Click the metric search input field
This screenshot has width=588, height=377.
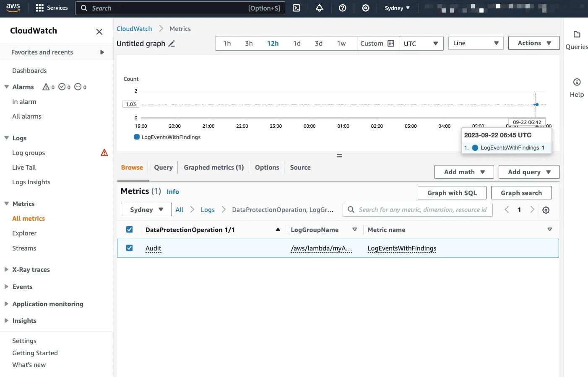pos(422,210)
